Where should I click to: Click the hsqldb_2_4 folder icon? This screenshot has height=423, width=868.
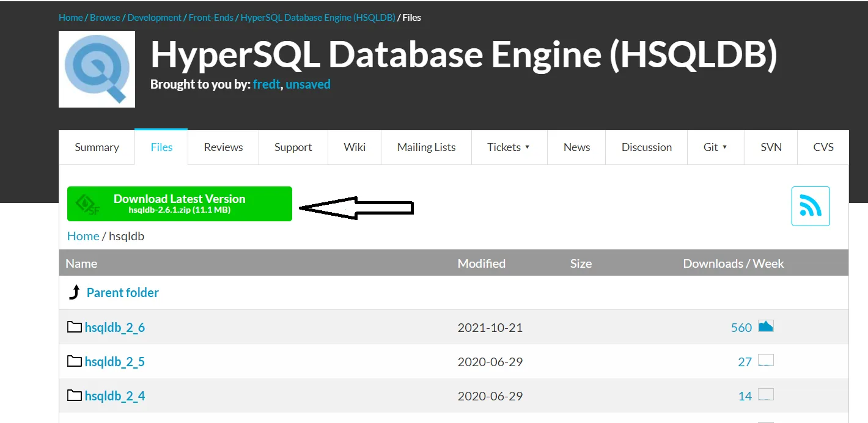pyautogui.click(x=75, y=395)
